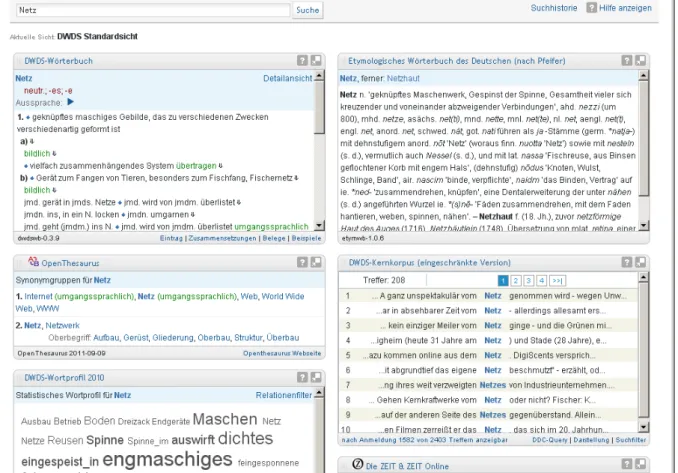Screen dimensions: 678x473
Task: Switch to Belege in Wörterbuch footer
Action: pyautogui.click(x=274, y=238)
